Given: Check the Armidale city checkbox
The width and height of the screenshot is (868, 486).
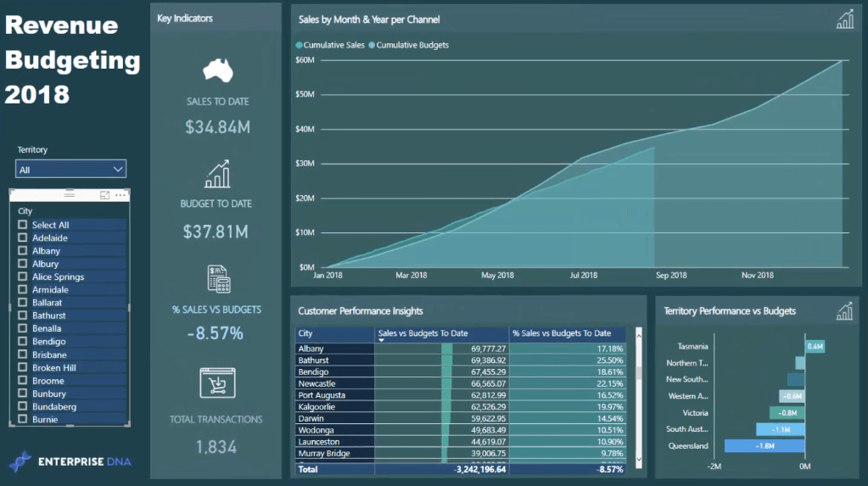Looking at the screenshot, I should (23, 289).
